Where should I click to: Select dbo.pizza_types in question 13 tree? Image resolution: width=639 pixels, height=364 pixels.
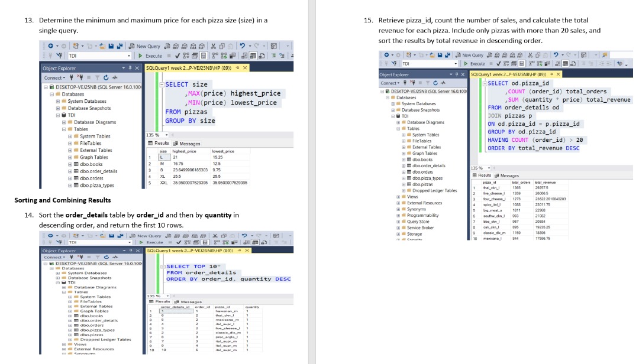pyautogui.click(x=97, y=186)
